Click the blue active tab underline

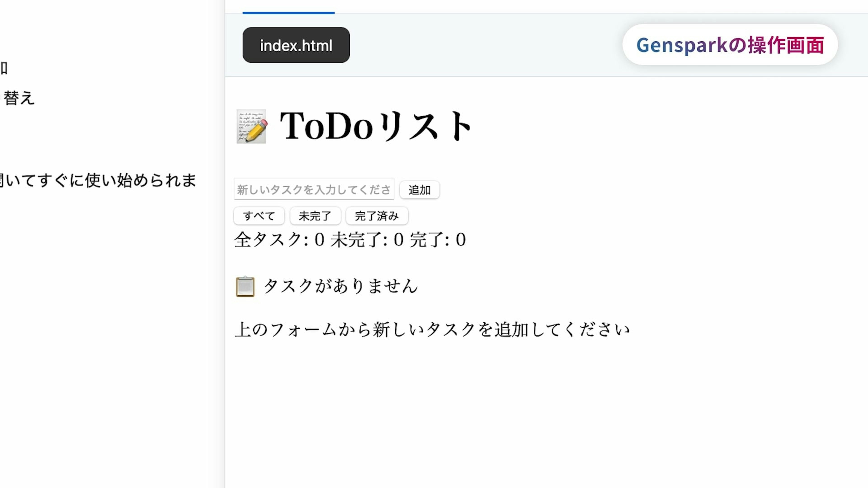(288, 13)
